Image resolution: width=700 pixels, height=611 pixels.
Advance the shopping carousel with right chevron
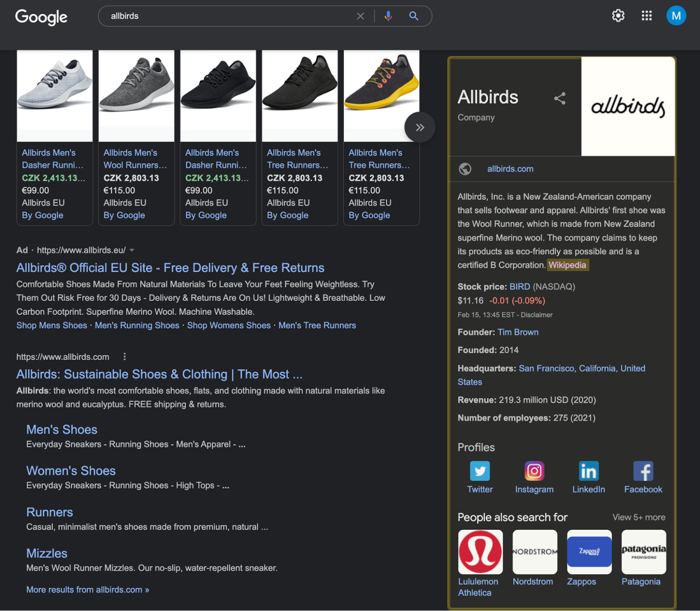pyautogui.click(x=420, y=127)
